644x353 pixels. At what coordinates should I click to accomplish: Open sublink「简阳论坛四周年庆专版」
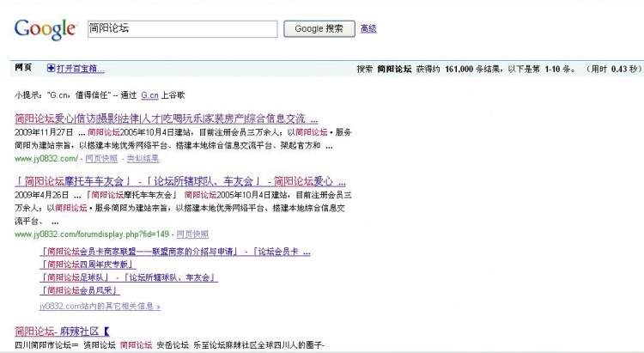88,265
